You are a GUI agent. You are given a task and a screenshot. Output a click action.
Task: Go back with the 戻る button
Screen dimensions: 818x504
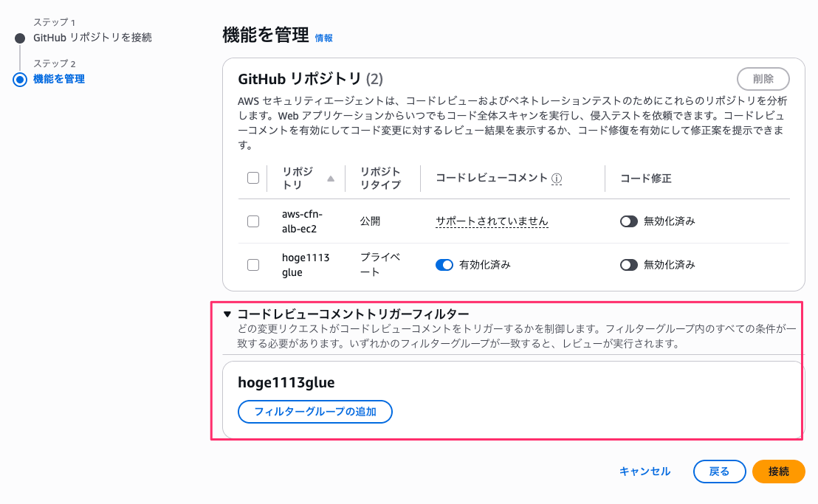(x=719, y=472)
